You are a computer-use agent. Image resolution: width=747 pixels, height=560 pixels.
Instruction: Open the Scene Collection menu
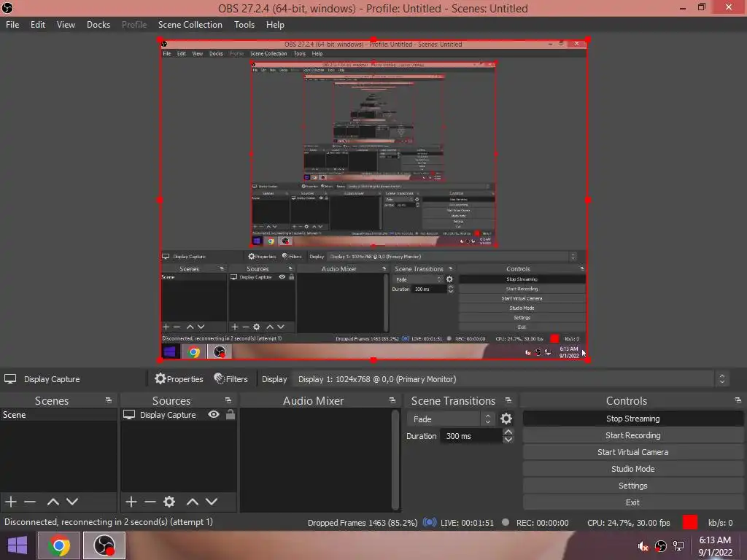[x=190, y=25]
